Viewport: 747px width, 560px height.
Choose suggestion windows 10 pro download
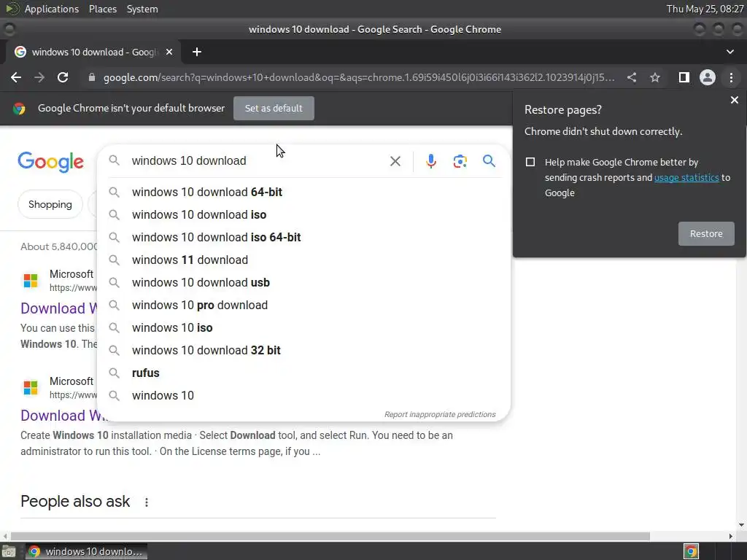click(303, 306)
